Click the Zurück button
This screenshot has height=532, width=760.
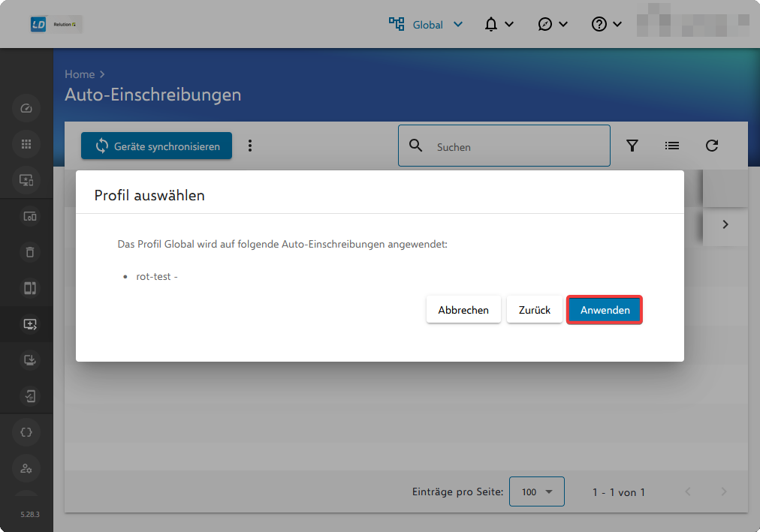(534, 310)
